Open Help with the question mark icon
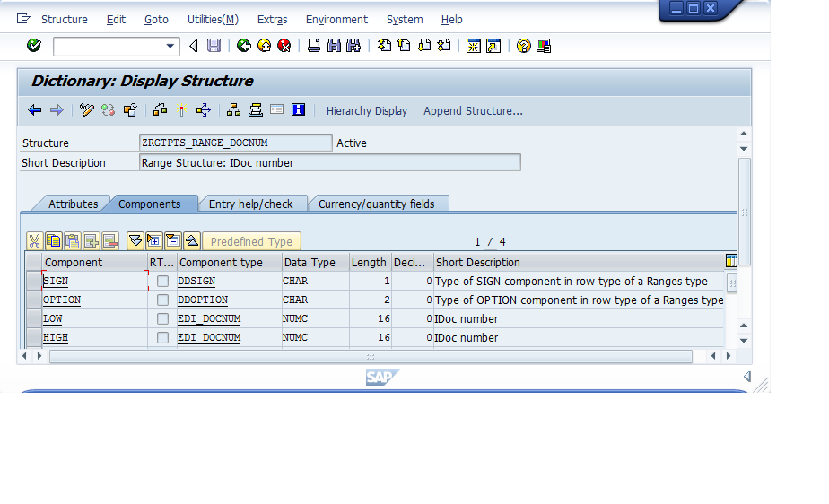Screen dimensions: 829x504 [x=524, y=46]
